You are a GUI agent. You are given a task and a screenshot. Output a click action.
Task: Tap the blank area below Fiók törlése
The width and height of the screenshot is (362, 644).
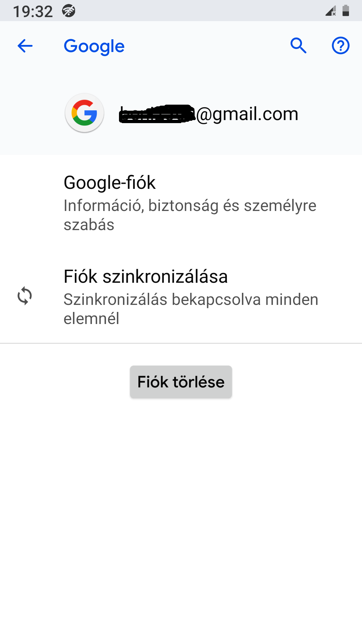click(181, 503)
